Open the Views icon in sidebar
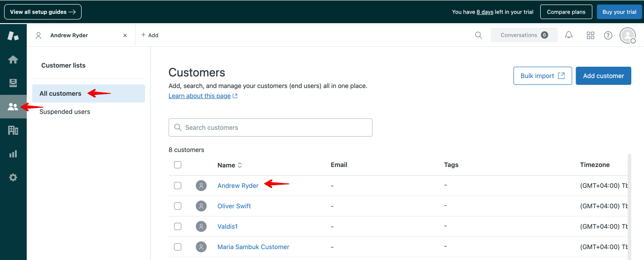This screenshot has width=644, height=260. pyautogui.click(x=13, y=83)
